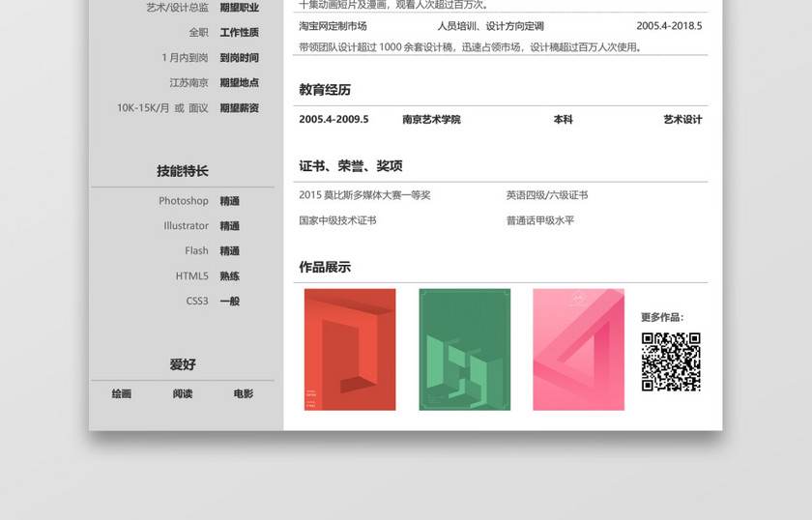The image size is (812, 520).
Task: Click the 期望薪资 label
Action: coord(240,107)
